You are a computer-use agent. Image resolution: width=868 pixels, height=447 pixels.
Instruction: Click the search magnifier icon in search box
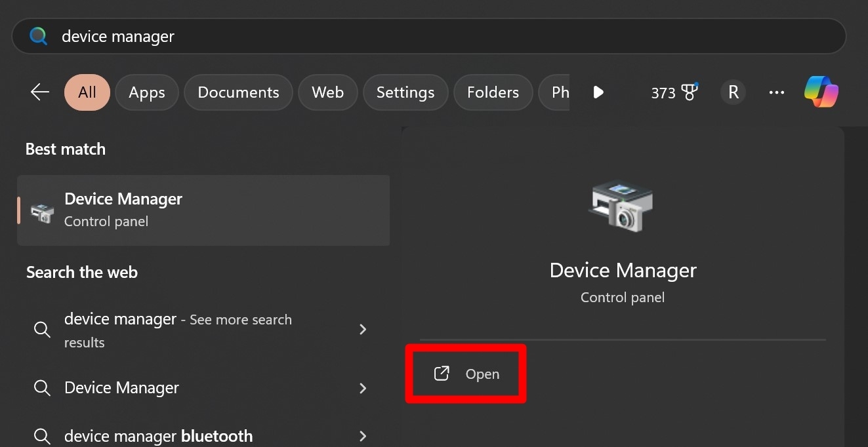coord(39,36)
